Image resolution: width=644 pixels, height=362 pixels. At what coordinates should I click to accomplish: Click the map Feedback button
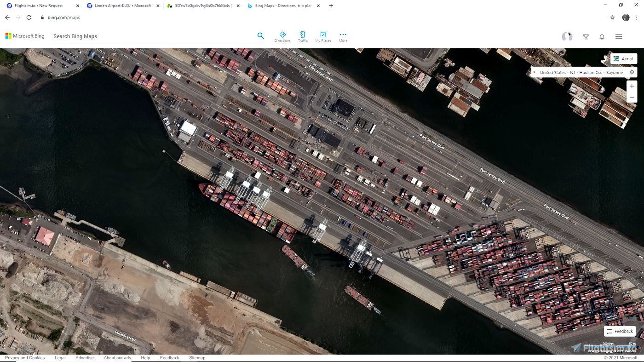click(x=619, y=331)
